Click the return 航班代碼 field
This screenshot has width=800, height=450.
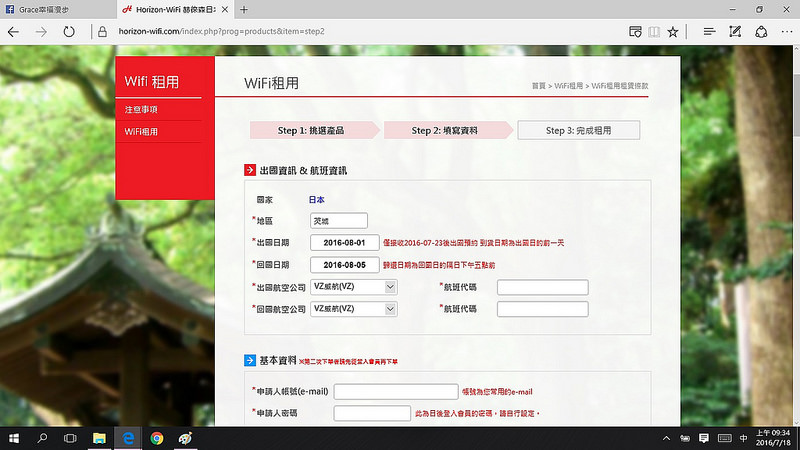point(543,309)
